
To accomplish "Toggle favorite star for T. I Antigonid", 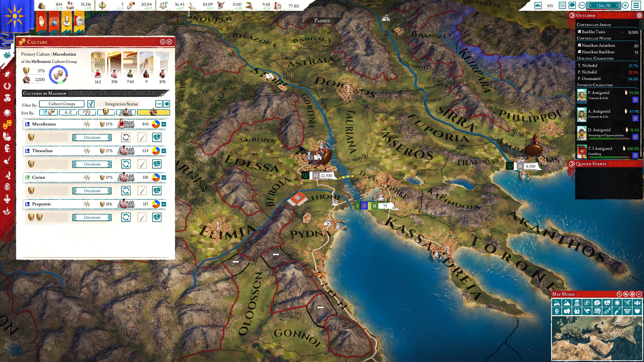I will 635,156.
